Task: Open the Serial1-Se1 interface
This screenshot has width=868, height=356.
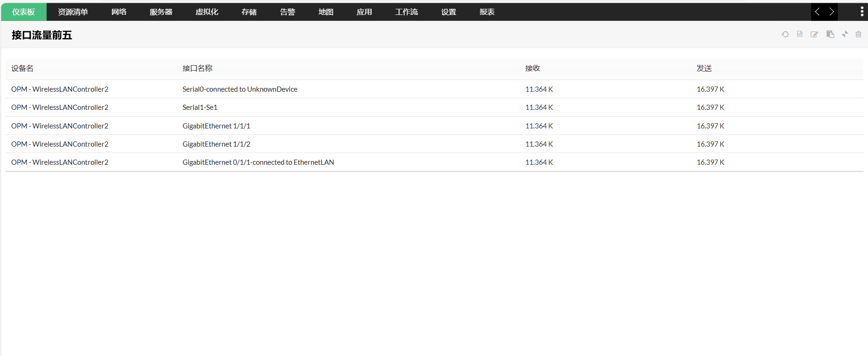Action: coord(200,107)
